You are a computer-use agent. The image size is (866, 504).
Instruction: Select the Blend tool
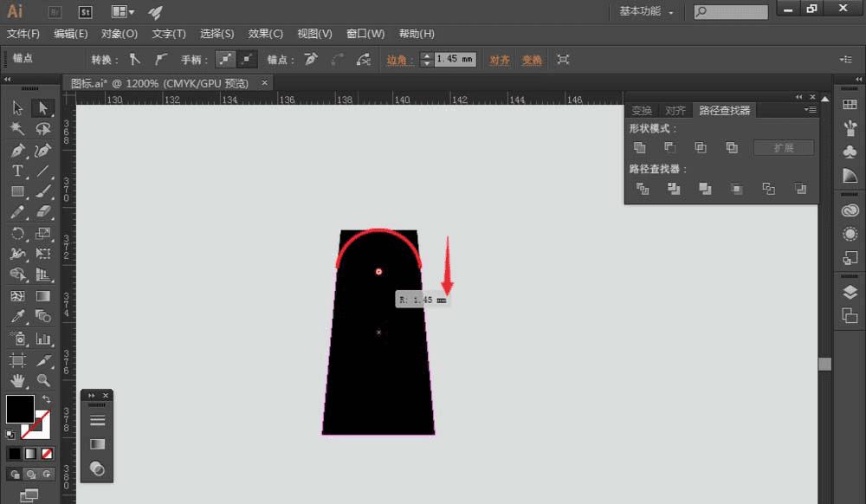[42, 316]
